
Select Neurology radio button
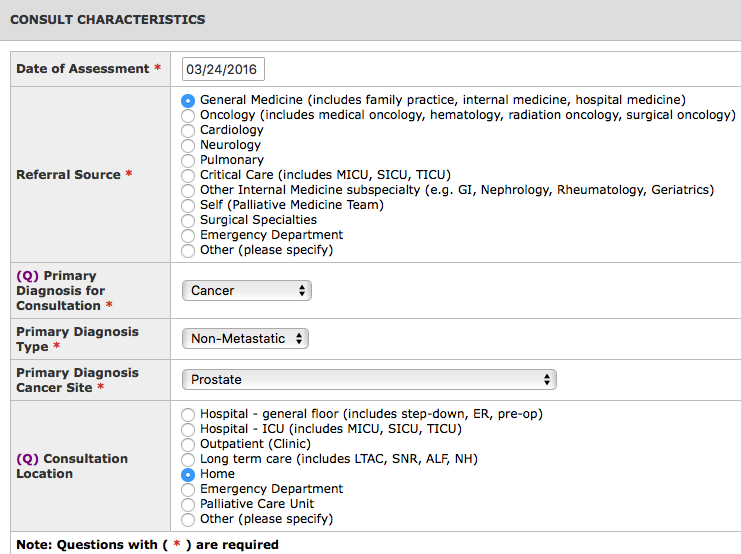click(188, 146)
